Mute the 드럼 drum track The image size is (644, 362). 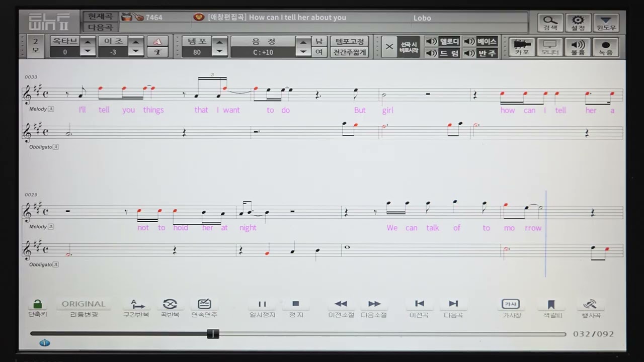pos(442,53)
